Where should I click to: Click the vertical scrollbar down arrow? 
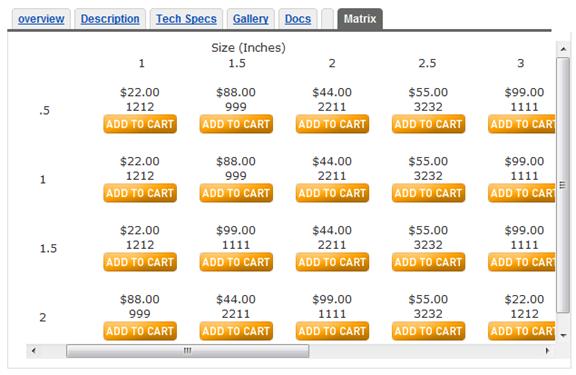[563, 335]
